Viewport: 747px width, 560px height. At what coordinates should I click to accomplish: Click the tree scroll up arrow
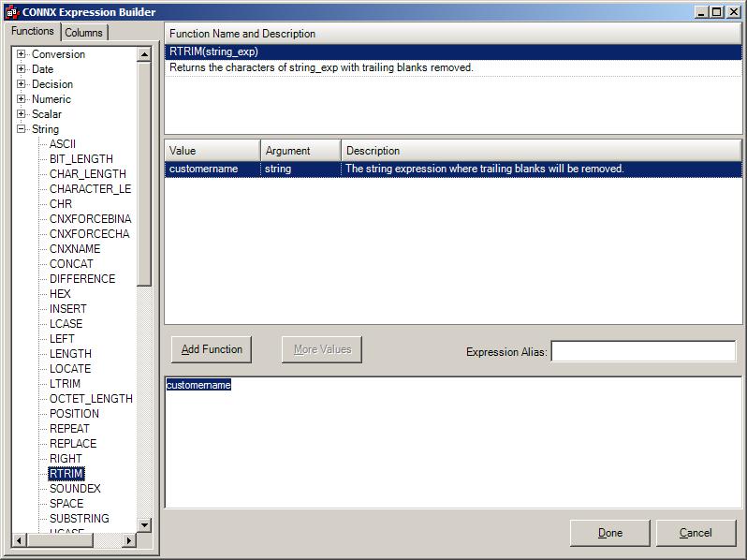coord(144,54)
